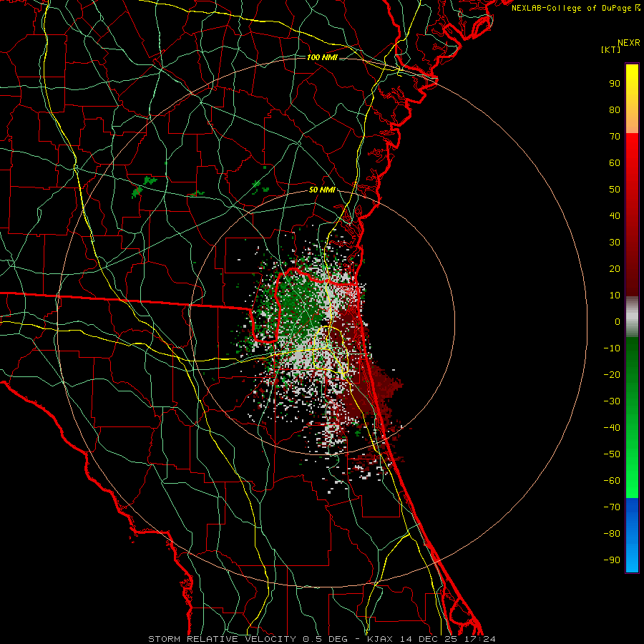Click the 100 NMI range ring label
Screen dimensions: 644x644
tap(322, 57)
